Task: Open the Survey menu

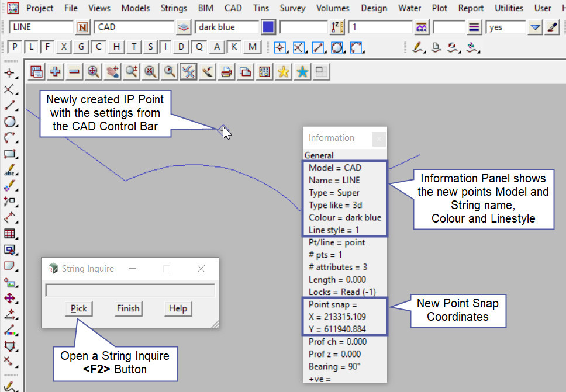Action: point(292,8)
